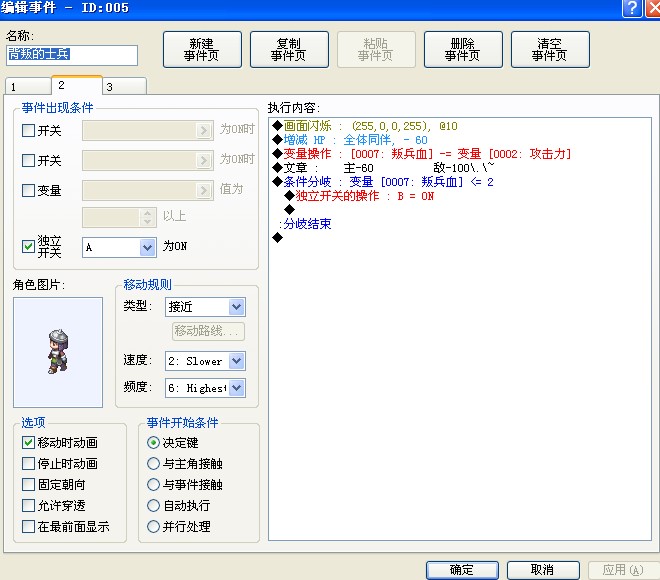The height and width of the screenshot is (580, 660).
Task: Switch to event page tab 3
Action: pyautogui.click(x=125, y=87)
